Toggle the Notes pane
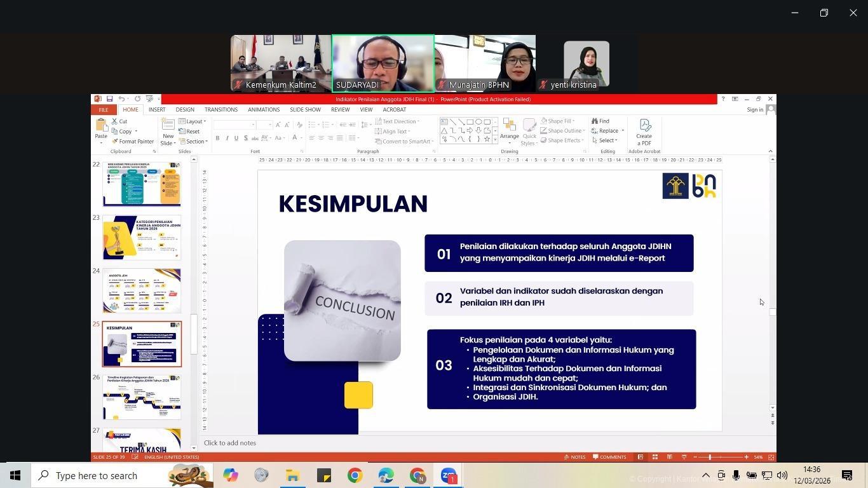Image resolution: width=868 pixels, height=488 pixels. click(576, 457)
